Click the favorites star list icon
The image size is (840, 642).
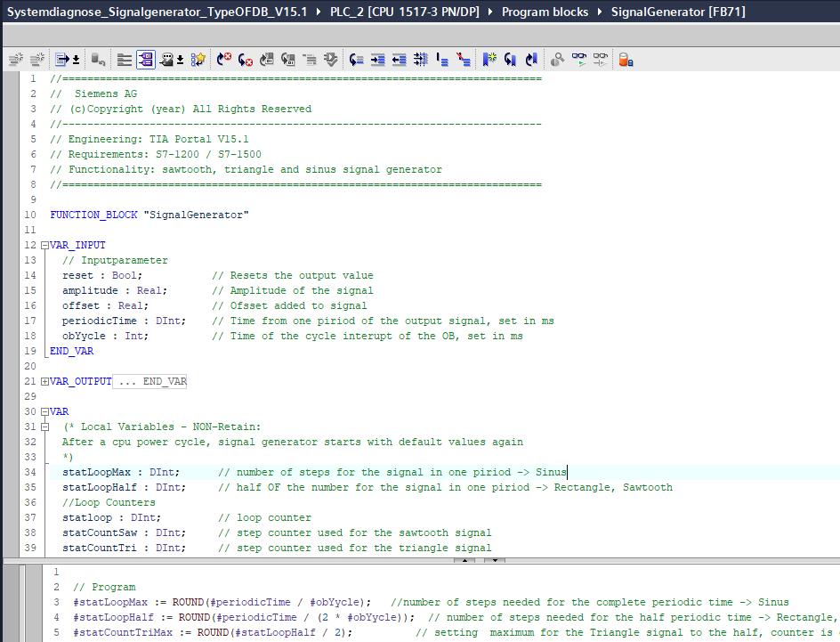pyautogui.click(x=198, y=60)
